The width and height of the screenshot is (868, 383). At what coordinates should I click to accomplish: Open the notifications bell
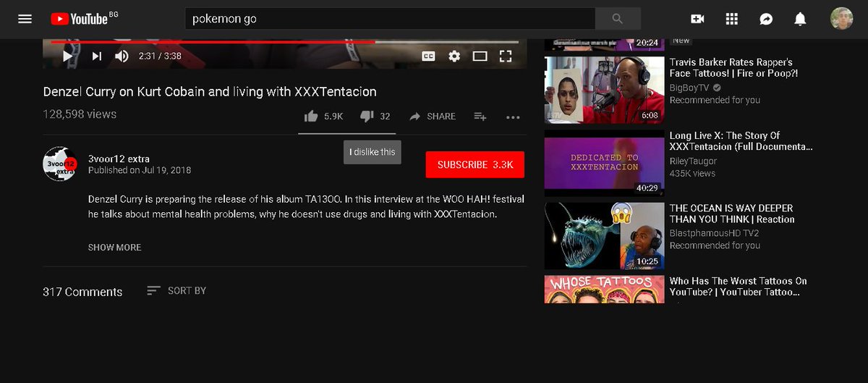coord(800,19)
